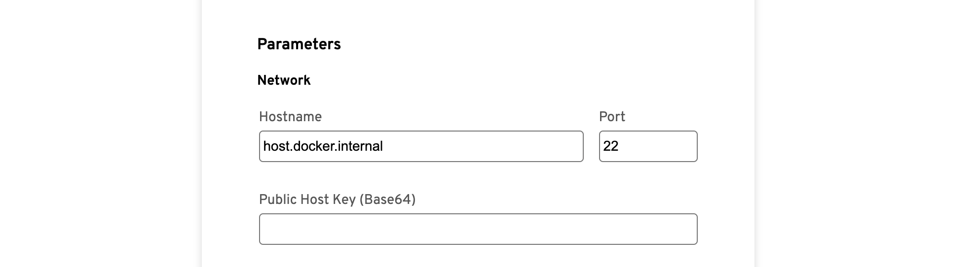The height and width of the screenshot is (267, 980).
Task: Click the "22" value in Port
Action: (611, 146)
